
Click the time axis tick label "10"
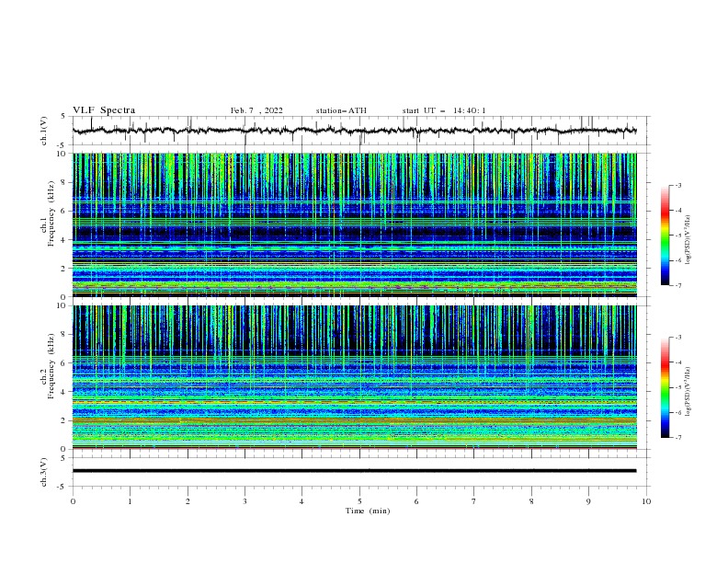coord(646,501)
